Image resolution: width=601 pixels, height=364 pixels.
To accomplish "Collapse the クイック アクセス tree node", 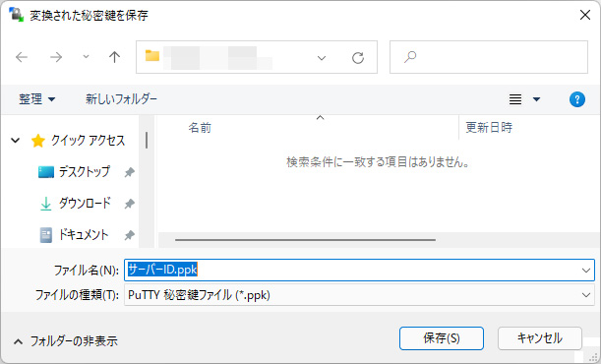I will tap(16, 141).
